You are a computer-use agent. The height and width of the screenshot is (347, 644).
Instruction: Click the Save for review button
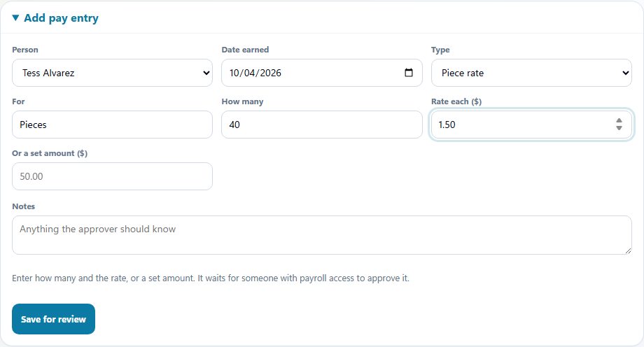pos(53,318)
